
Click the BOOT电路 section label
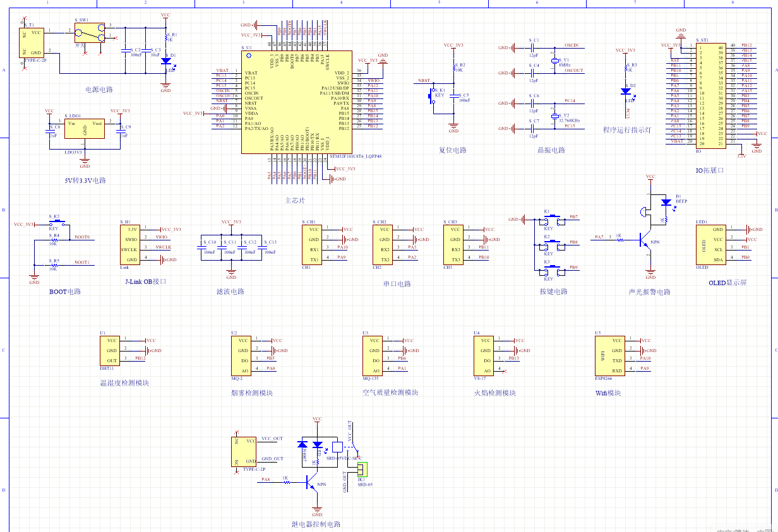point(66,292)
